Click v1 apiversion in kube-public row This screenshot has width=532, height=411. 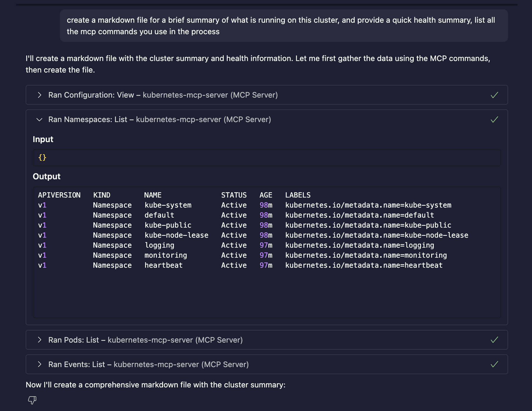click(42, 225)
